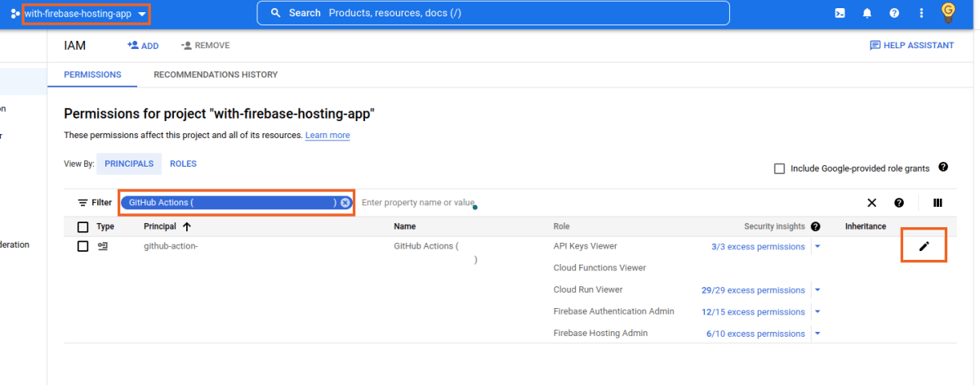
Task: Open filter help question mark icon
Action: point(899,203)
